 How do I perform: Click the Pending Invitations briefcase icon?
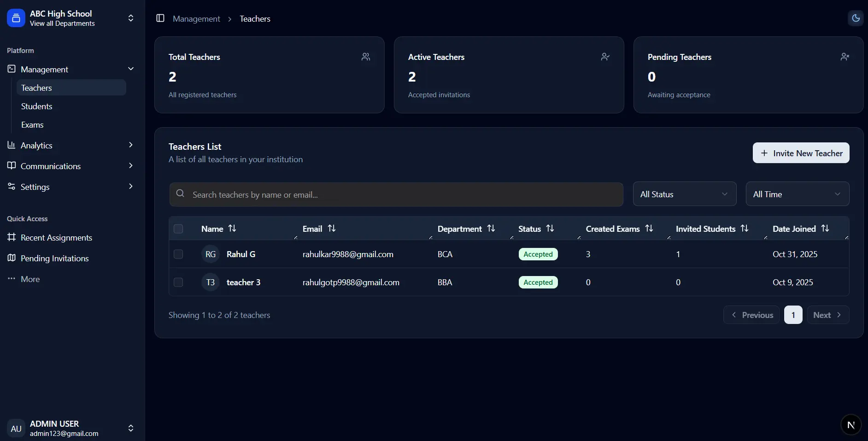[x=12, y=259]
